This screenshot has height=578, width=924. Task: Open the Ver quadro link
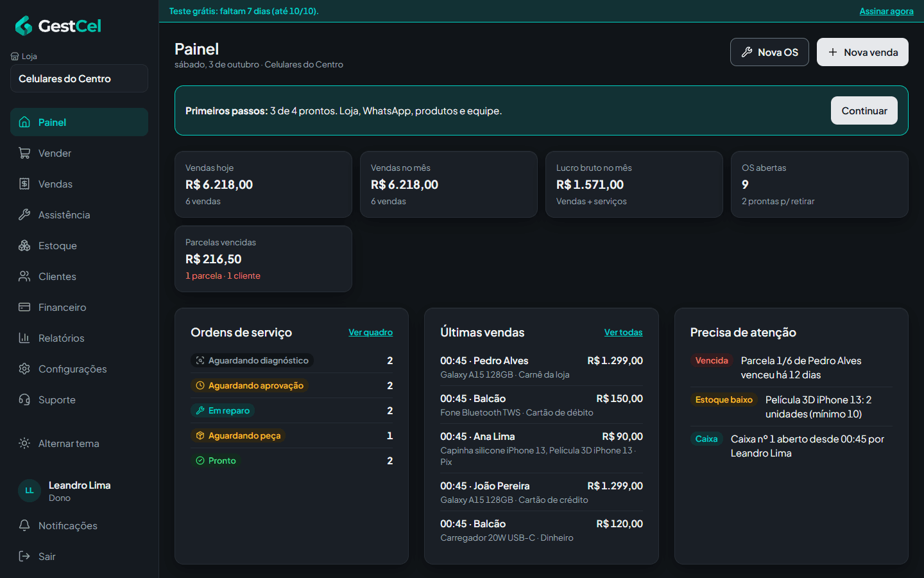click(x=370, y=332)
